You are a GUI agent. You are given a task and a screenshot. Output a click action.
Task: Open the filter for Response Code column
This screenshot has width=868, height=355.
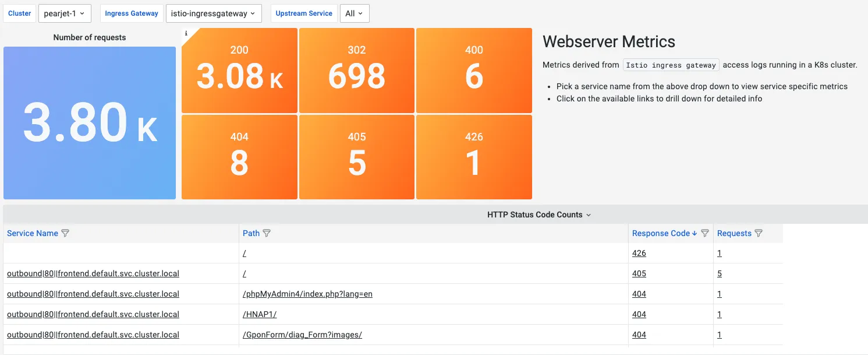(705, 233)
